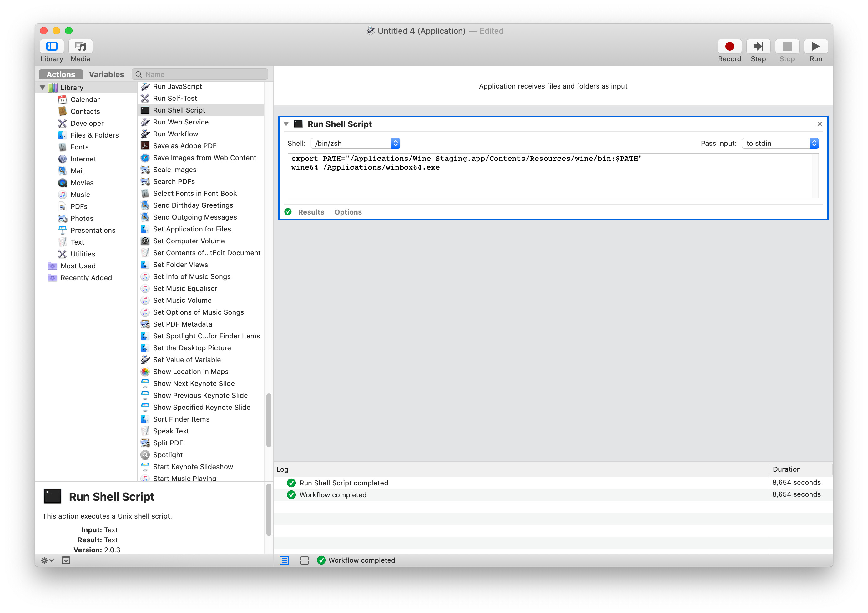This screenshot has height=613, width=868.
Task: Select the Photos category
Action: click(x=82, y=218)
